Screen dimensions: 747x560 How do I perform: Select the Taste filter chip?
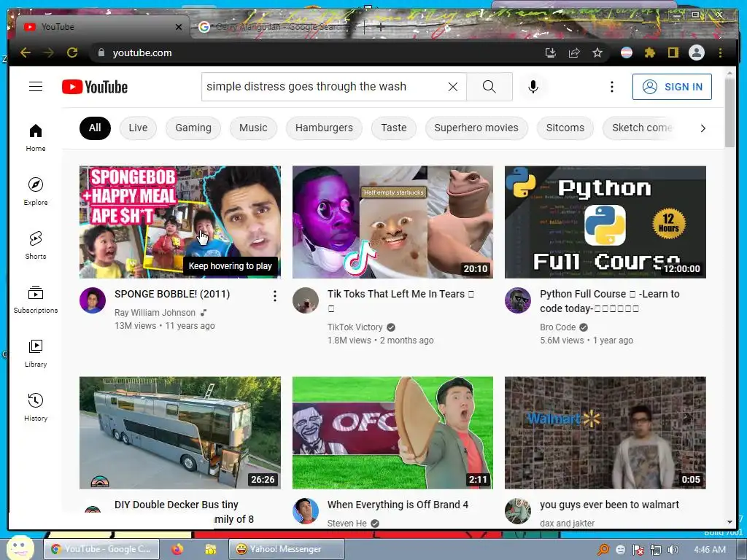click(393, 128)
